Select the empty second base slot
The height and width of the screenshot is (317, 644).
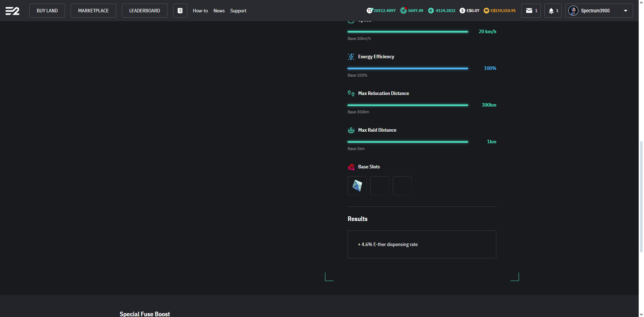(x=379, y=186)
